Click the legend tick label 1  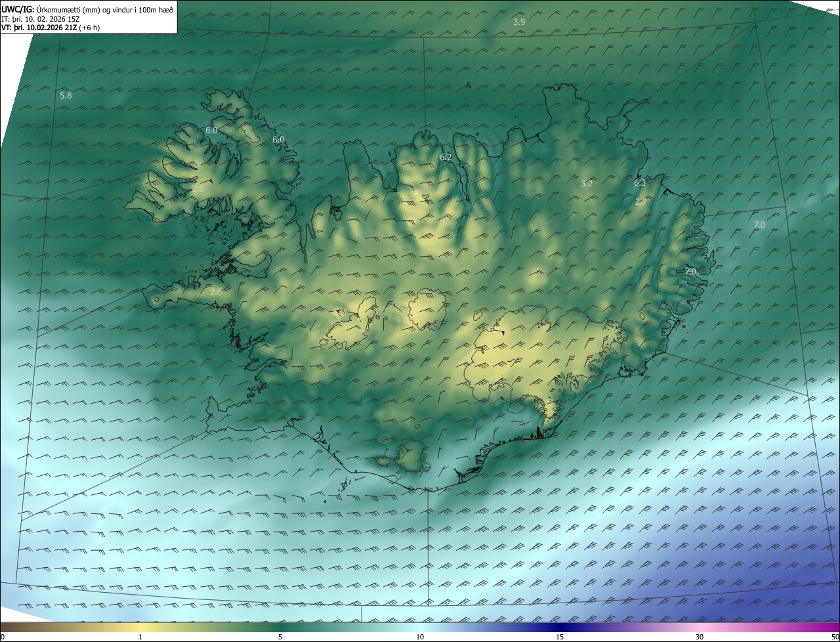(140, 637)
